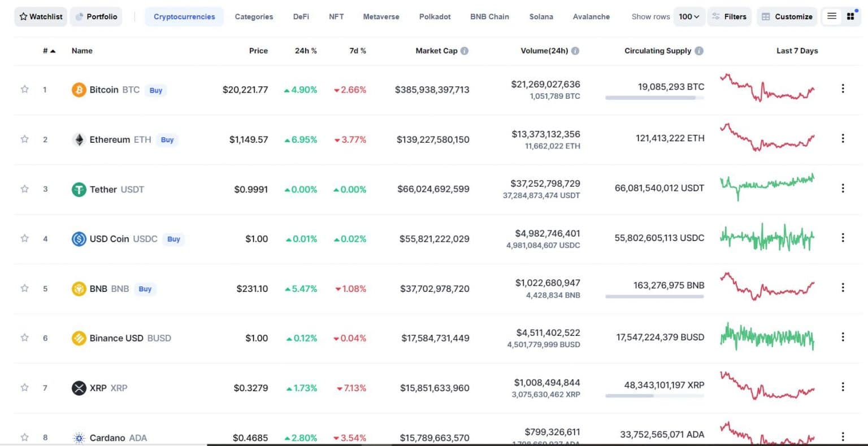Click the BNB logo icon
Image resolution: width=868 pixels, height=446 pixels.
coord(79,288)
